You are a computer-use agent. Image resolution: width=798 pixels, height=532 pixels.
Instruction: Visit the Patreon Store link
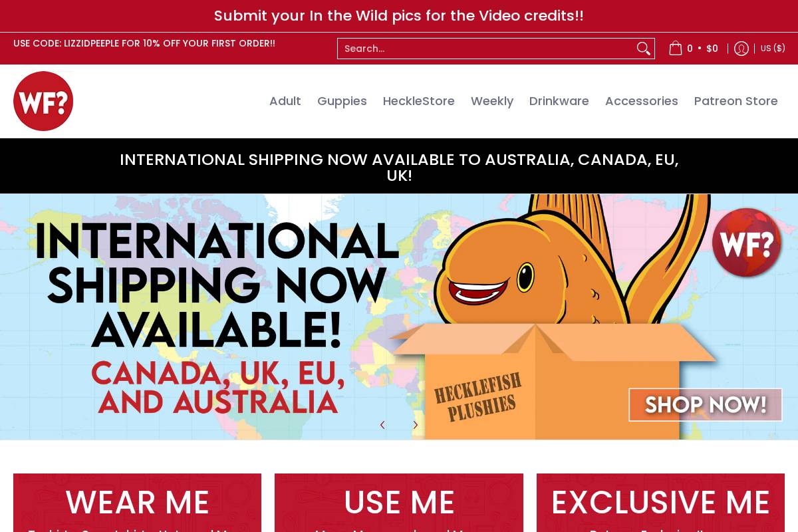click(x=736, y=101)
